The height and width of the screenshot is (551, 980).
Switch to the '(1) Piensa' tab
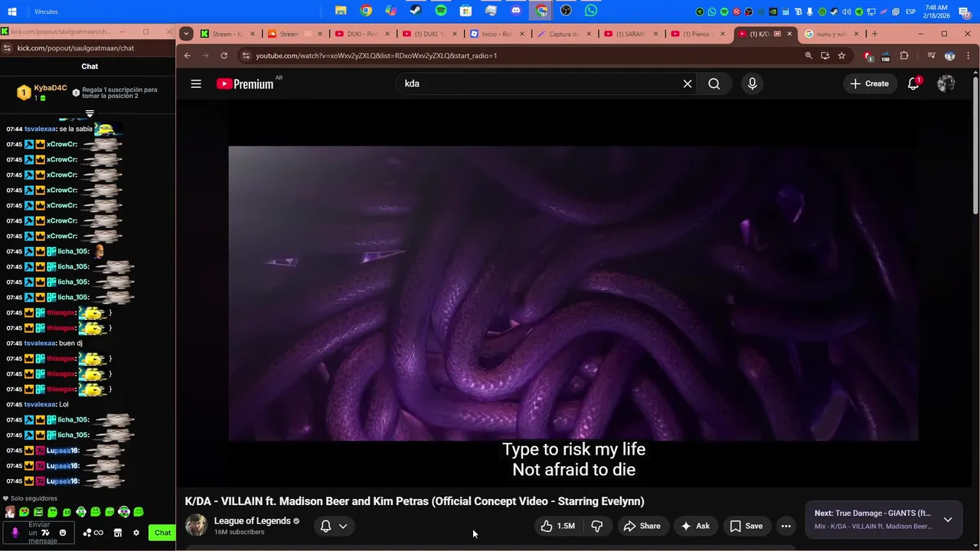(x=699, y=34)
